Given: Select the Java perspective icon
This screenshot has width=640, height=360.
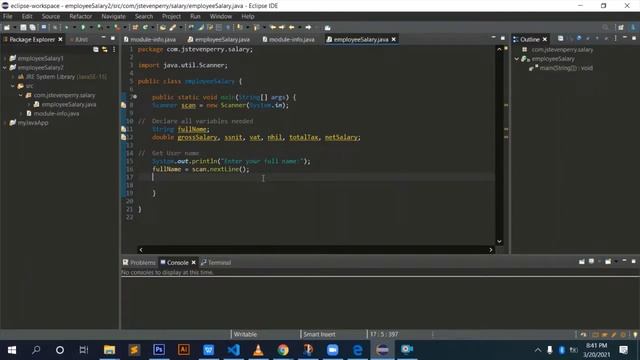Looking at the screenshot, I should 633,27.
